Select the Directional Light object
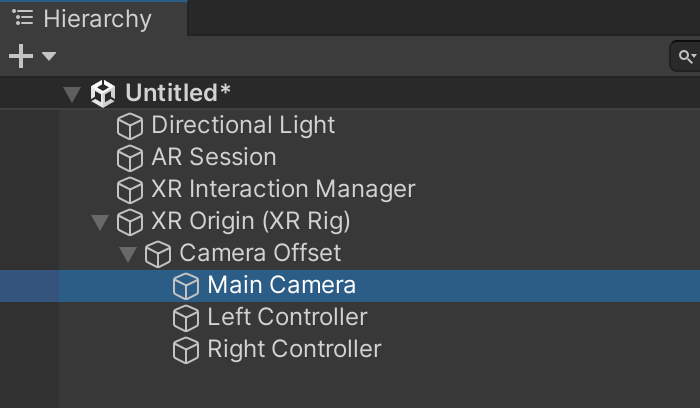The width and height of the screenshot is (700, 408). pos(243,126)
